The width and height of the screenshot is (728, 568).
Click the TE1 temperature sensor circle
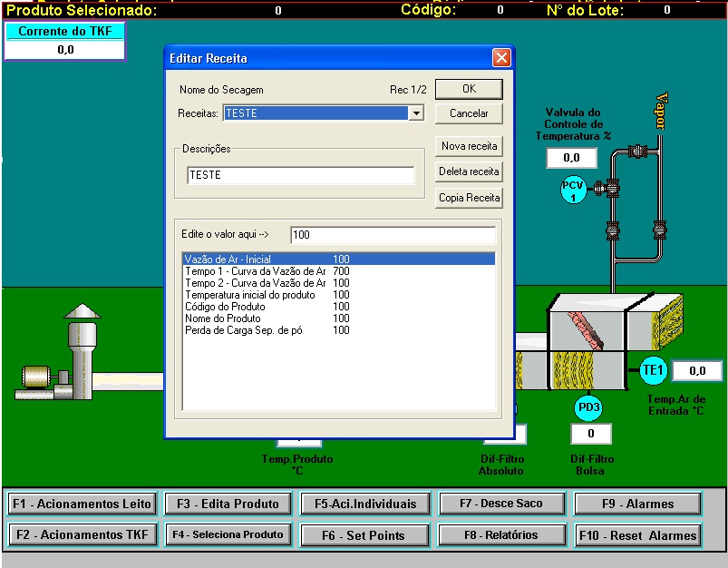[653, 370]
